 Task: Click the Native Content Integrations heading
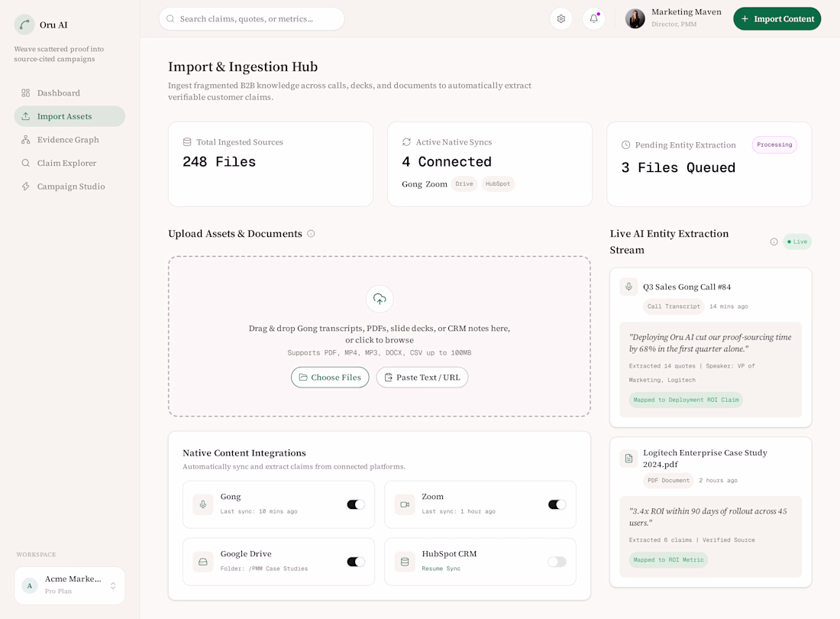click(244, 453)
